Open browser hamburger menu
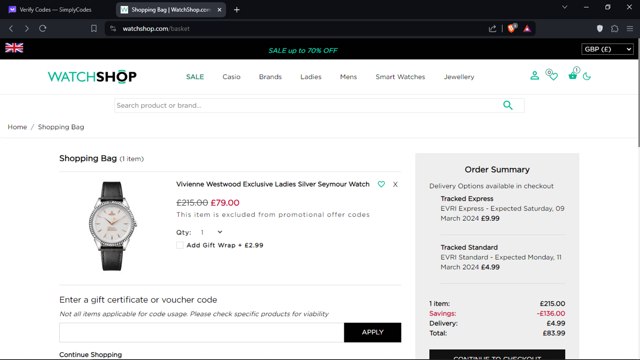Image resolution: width=640 pixels, height=360 pixels. point(630,29)
